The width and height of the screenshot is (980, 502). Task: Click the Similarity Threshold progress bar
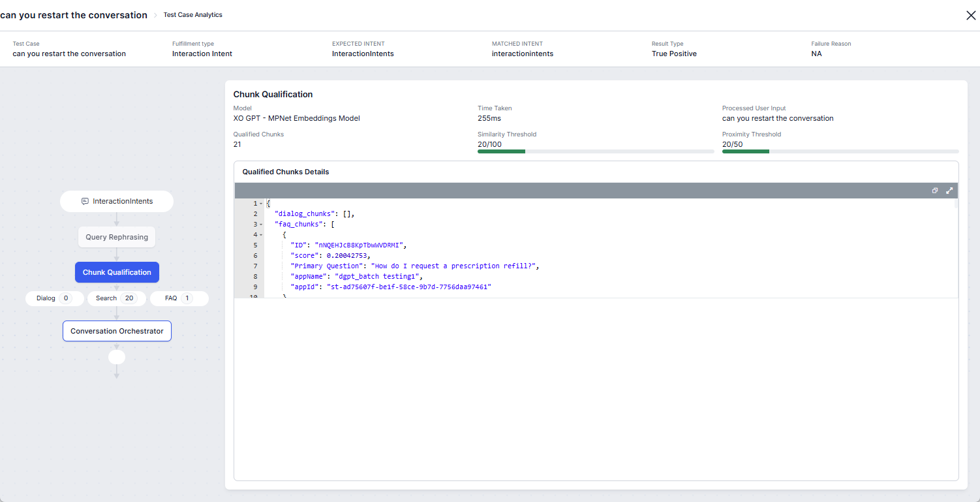[x=595, y=151]
